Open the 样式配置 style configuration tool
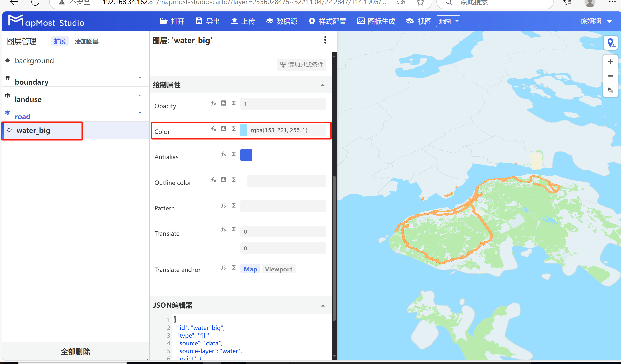This screenshot has height=364, width=621. (327, 21)
